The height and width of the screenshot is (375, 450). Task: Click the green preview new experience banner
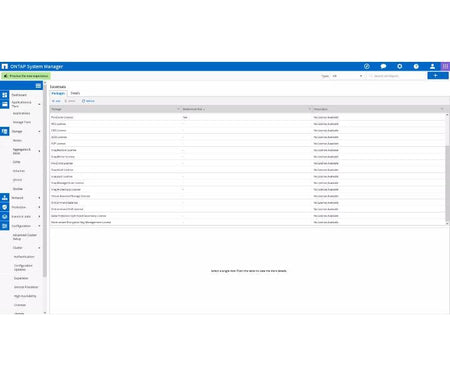[26, 76]
